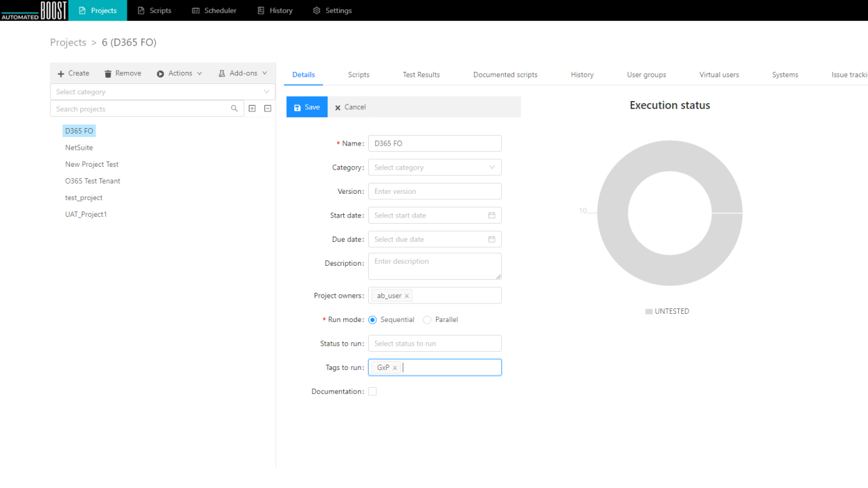Remove the GxP tag

[395, 368]
